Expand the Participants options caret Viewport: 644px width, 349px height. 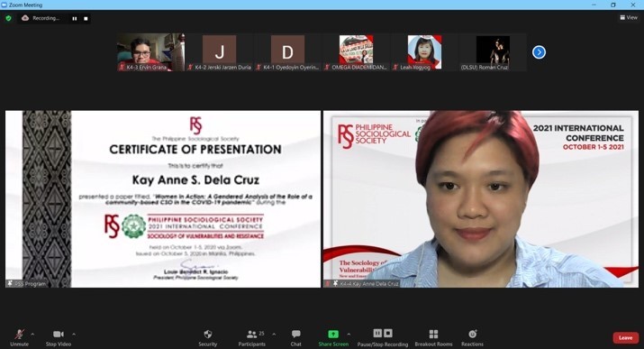(x=274, y=335)
